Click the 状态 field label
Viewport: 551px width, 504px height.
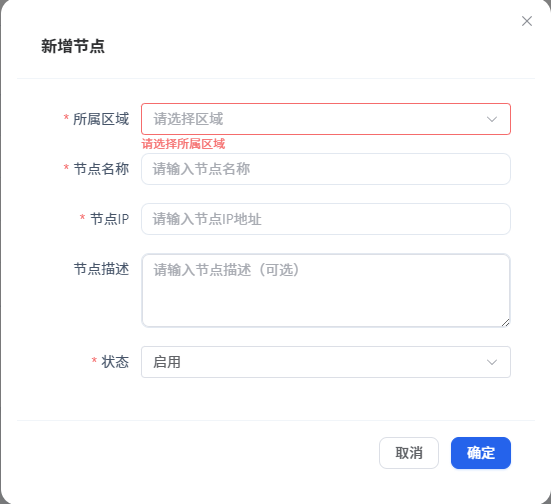(115, 362)
